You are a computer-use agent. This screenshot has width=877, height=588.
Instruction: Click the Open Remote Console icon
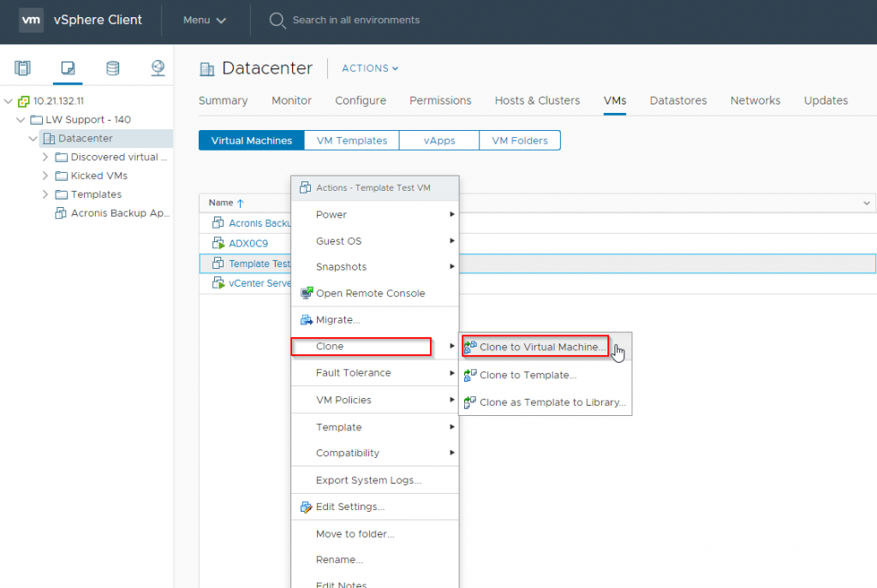pos(307,294)
